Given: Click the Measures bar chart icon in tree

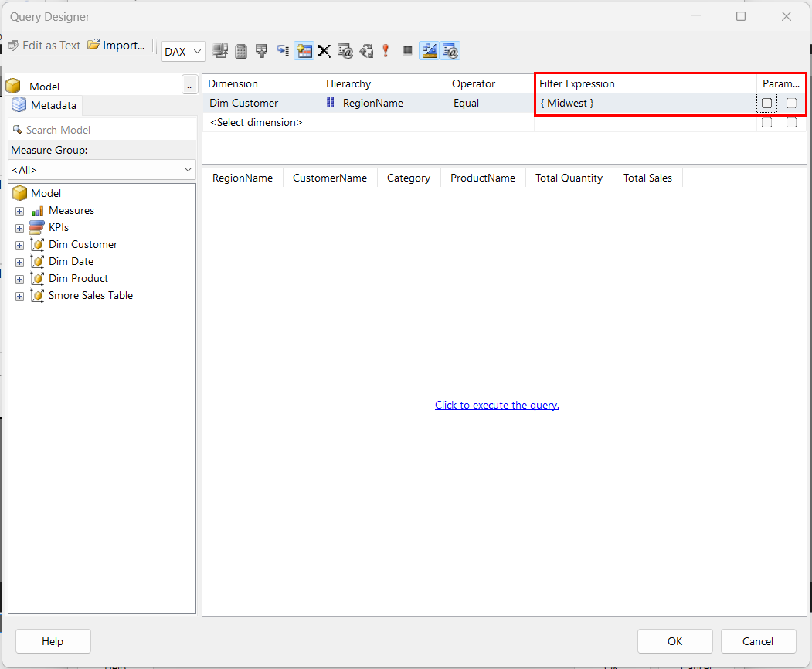Looking at the screenshot, I should pyautogui.click(x=37, y=211).
